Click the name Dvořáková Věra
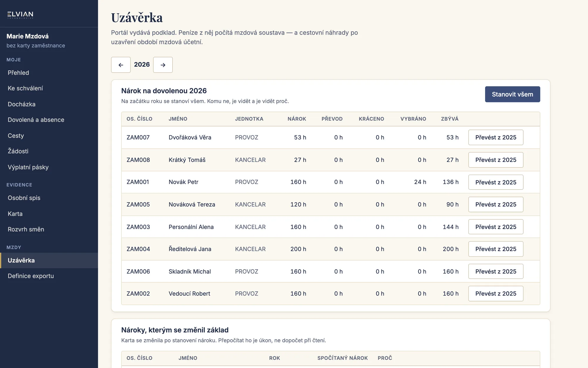Image resolution: width=588 pixels, height=368 pixels. 190,137
